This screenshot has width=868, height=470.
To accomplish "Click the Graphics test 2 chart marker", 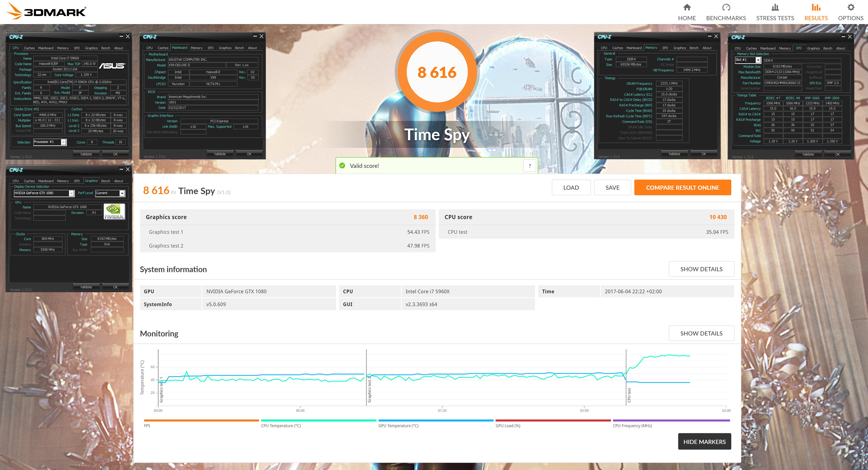I will point(369,390).
